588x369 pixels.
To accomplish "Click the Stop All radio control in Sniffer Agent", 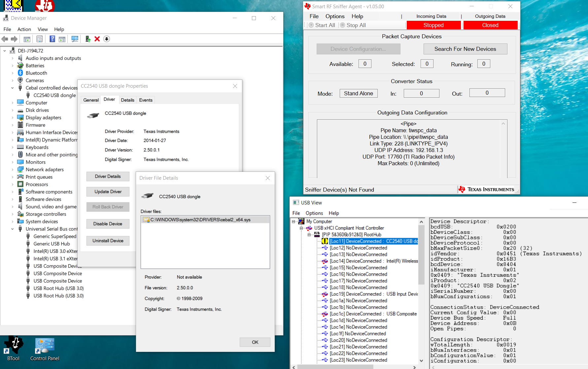I will 353,25.
